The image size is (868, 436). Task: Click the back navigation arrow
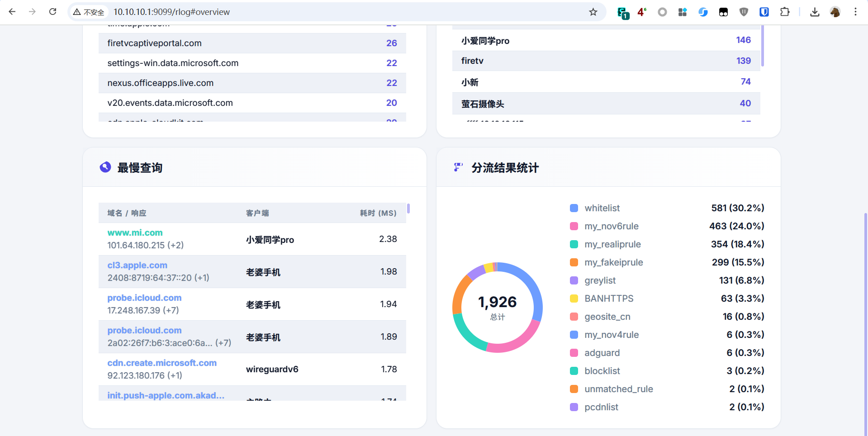click(x=12, y=12)
